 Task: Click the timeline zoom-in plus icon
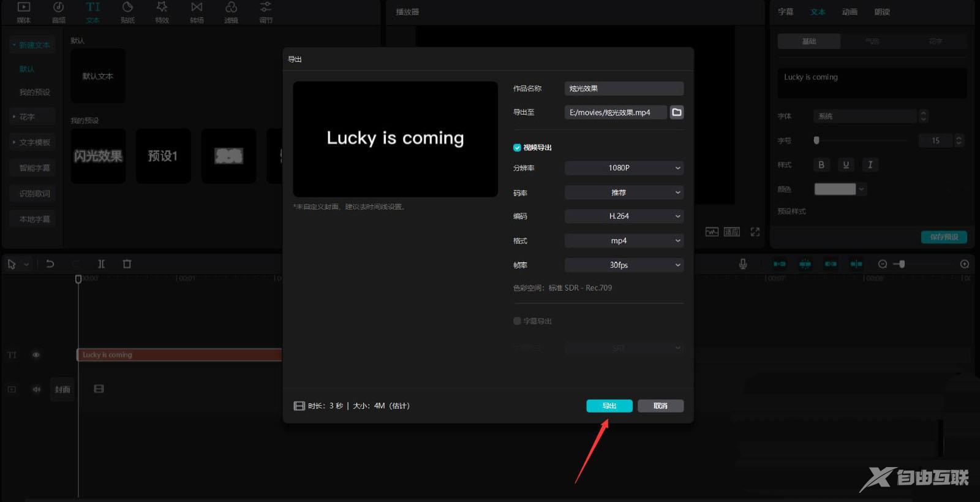click(x=964, y=264)
